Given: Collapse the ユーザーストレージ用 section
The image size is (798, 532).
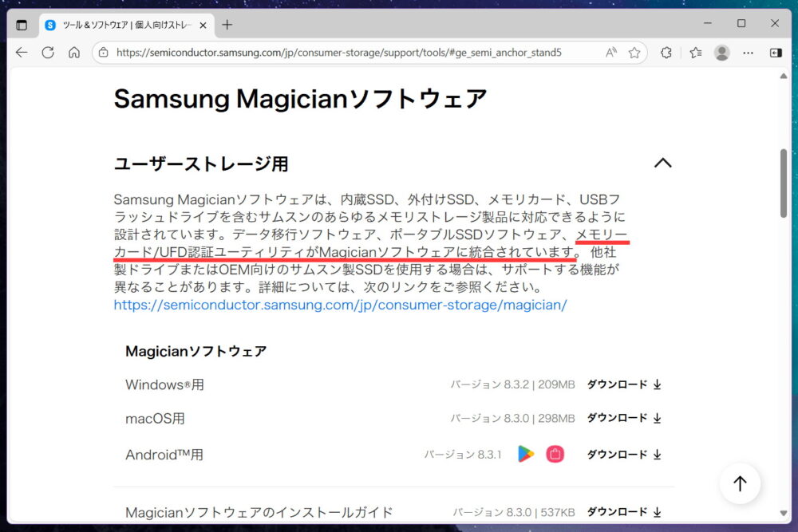Looking at the screenshot, I should click(x=662, y=163).
